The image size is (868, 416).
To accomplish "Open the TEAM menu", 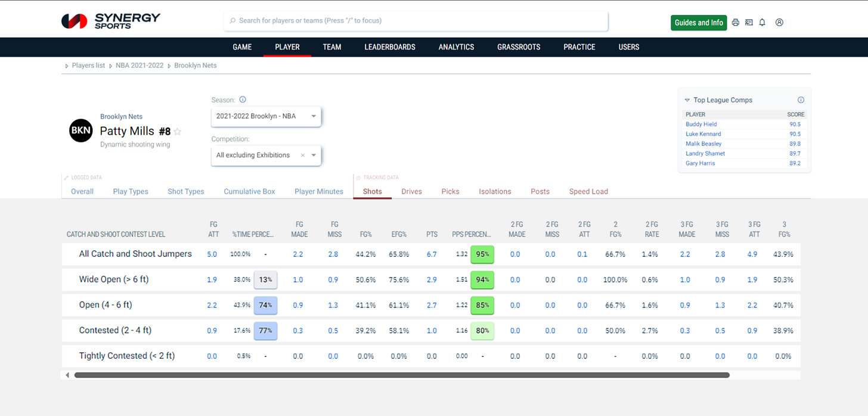I will click(332, 47).
